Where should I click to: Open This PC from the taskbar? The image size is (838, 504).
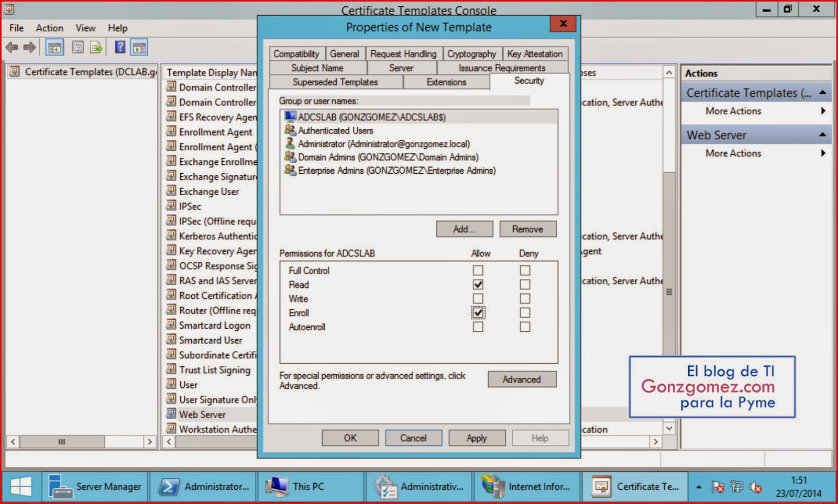(311, 487)
